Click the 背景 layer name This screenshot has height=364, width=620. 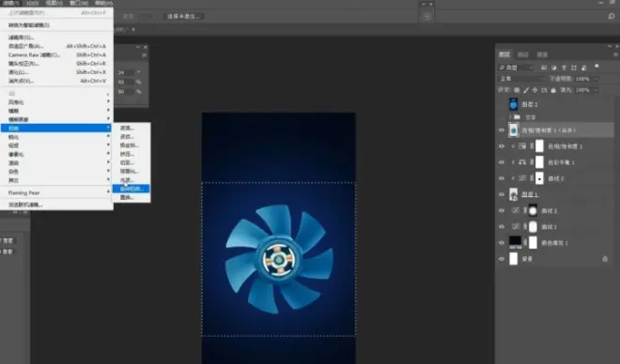[x=527, y=259]
